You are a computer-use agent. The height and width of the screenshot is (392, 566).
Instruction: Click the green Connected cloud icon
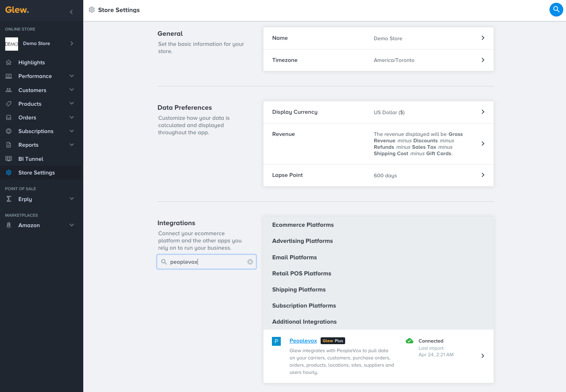(x=410, y=341)
